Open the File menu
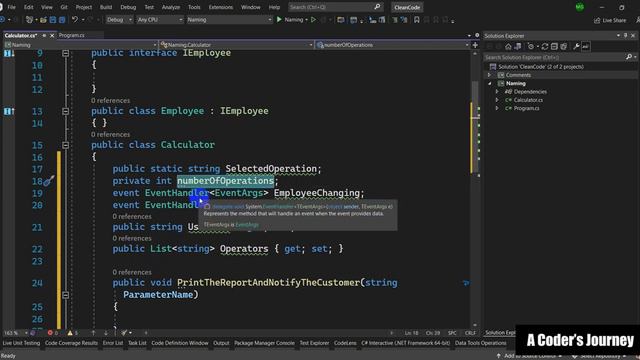The image size is (640, 360). tap(11, 7)
